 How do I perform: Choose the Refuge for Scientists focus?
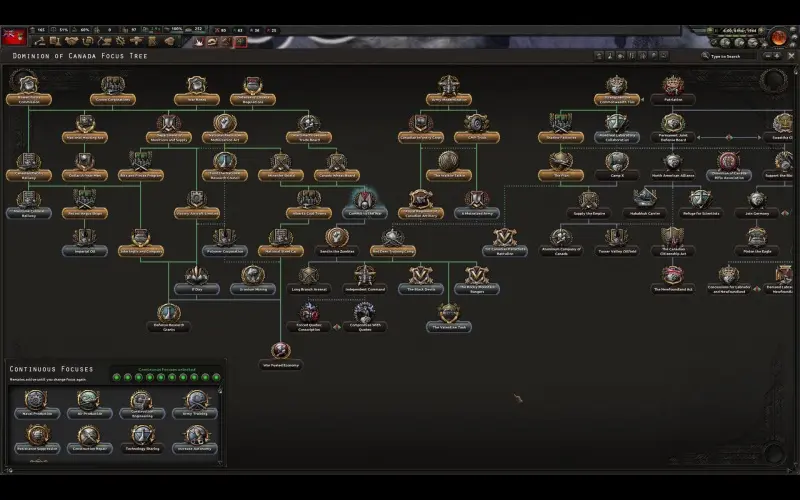point(700,200)
